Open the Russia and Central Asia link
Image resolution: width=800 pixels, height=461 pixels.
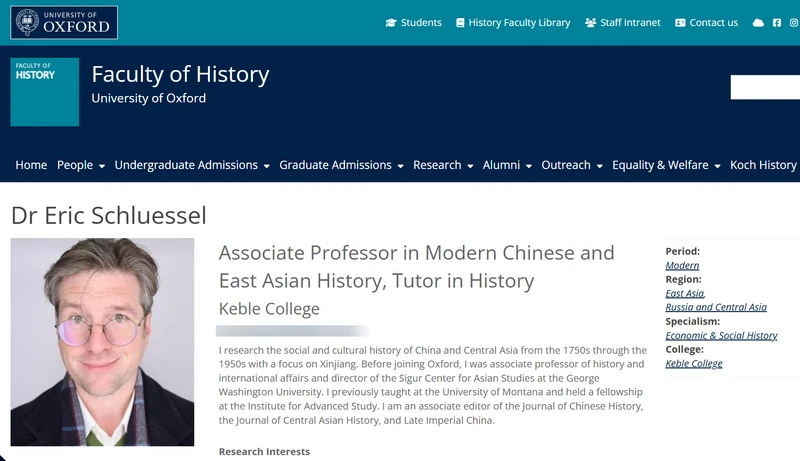click(716, 307)
